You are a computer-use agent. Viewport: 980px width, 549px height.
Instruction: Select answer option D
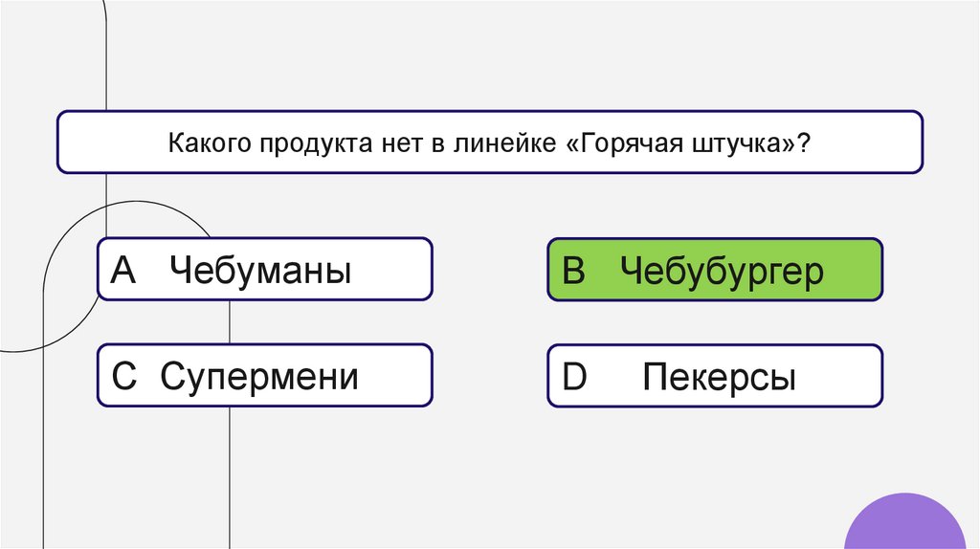715,376
